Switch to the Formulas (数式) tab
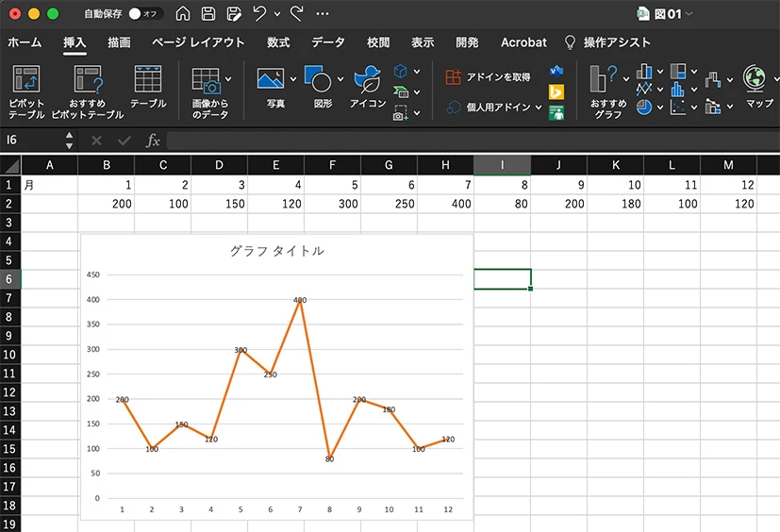 tap(278, 42)
